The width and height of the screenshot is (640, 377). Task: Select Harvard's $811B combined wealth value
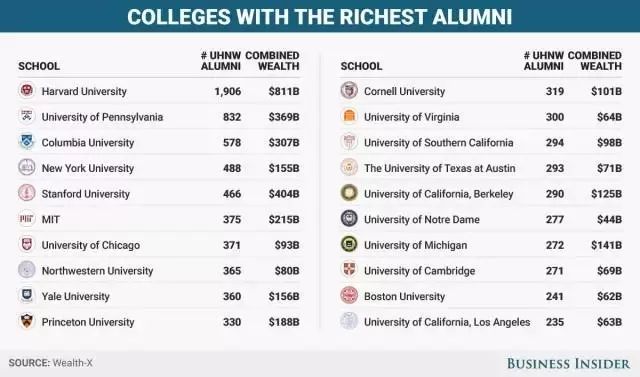tap(284, 91)
